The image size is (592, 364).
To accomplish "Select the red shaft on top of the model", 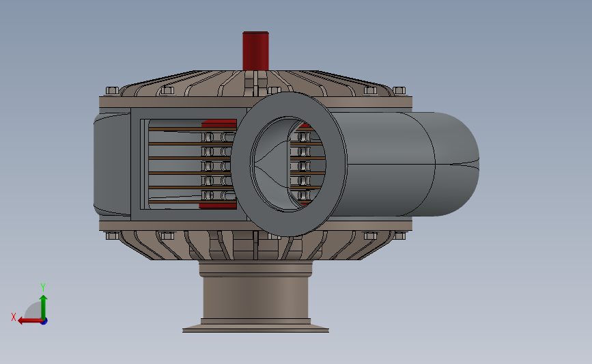I will click(255, 51).
